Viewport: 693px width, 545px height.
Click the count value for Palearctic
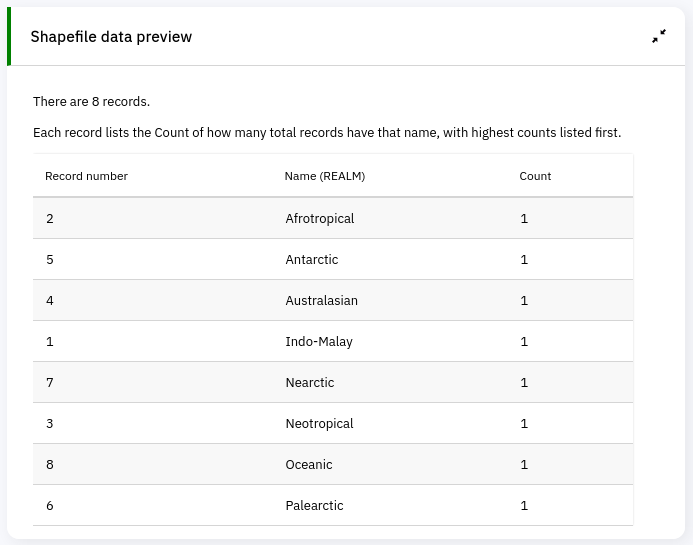(x=524, y=505)
